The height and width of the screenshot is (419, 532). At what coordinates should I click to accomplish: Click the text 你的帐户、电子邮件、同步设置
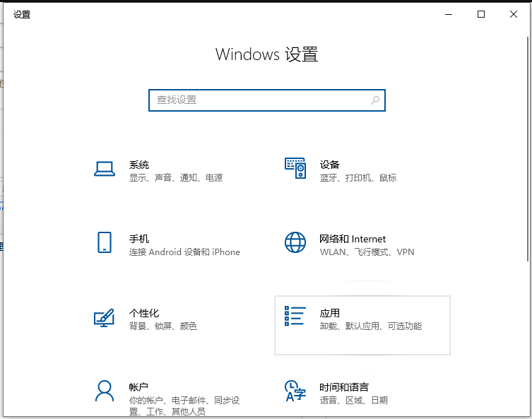pos(184,406)
